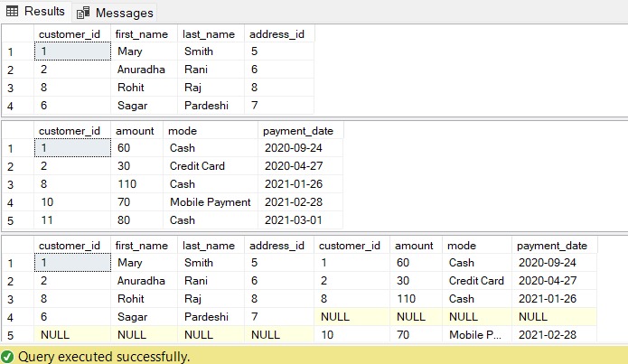The image size is (628, 364).
Task: Click NULL payment_date cell in joined table
Action: tap(555, 316)
